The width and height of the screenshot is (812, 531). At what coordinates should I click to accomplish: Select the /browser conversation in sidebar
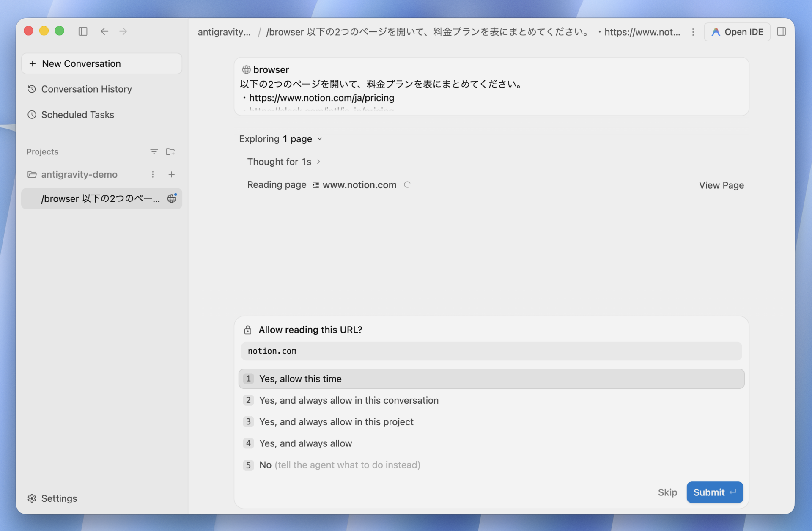point(101,198)
